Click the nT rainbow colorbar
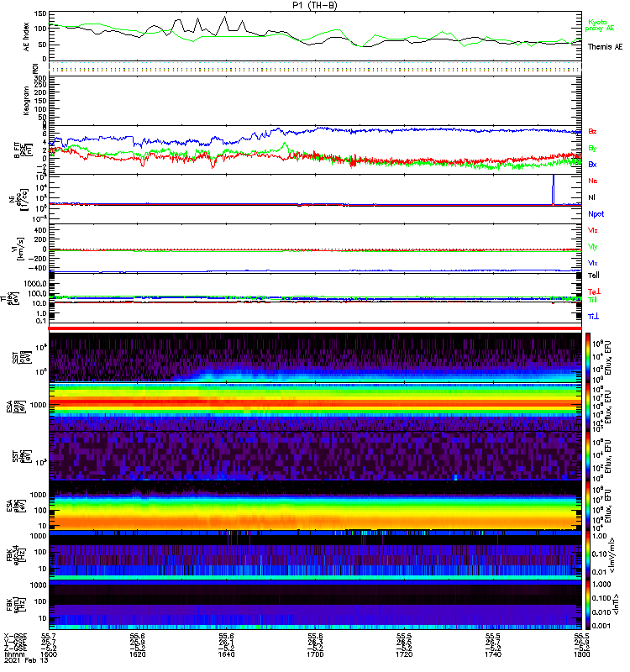This screenshot has width=630, height=672. [588, 604]
